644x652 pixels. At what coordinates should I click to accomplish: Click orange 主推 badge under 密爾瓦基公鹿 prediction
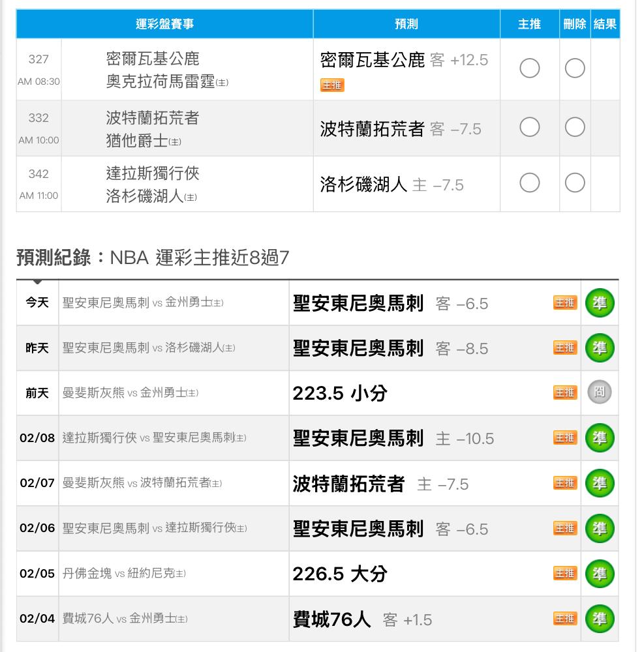tap(332, 85)
